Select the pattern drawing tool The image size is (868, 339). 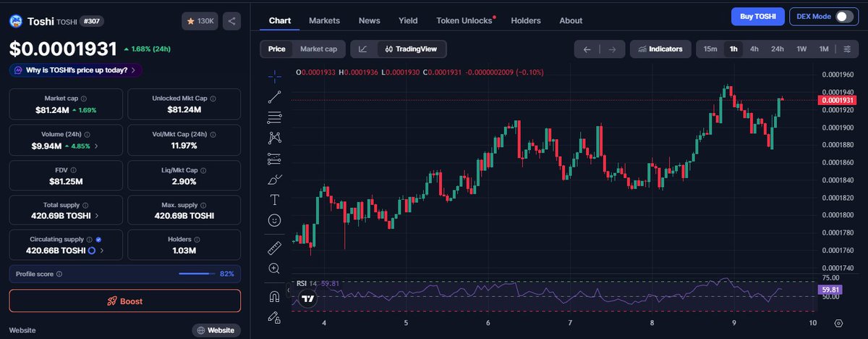(275, 137)
